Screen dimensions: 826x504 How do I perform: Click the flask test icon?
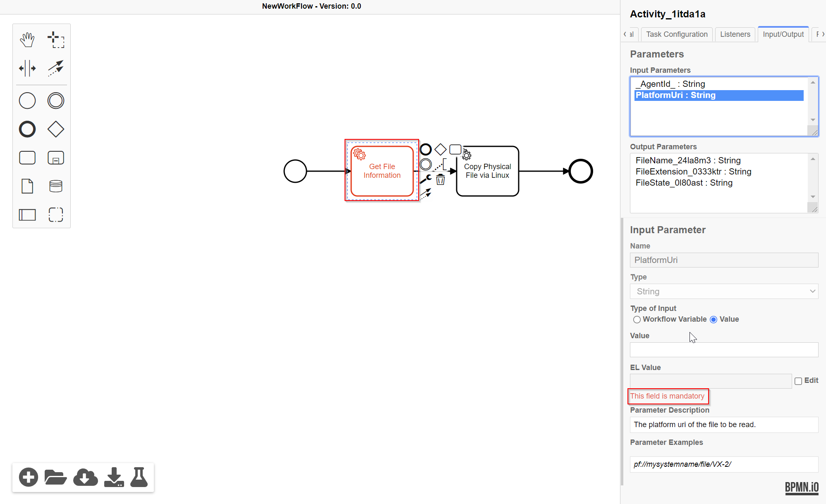pos(139,478)
